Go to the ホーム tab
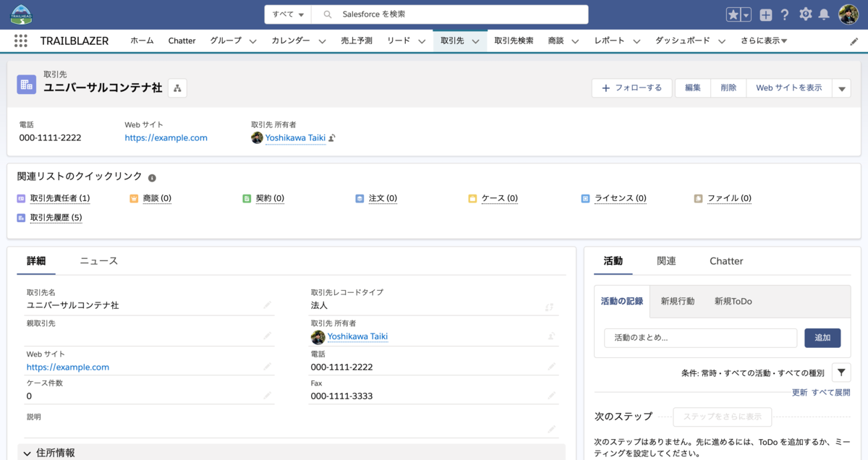 [142, 41]
